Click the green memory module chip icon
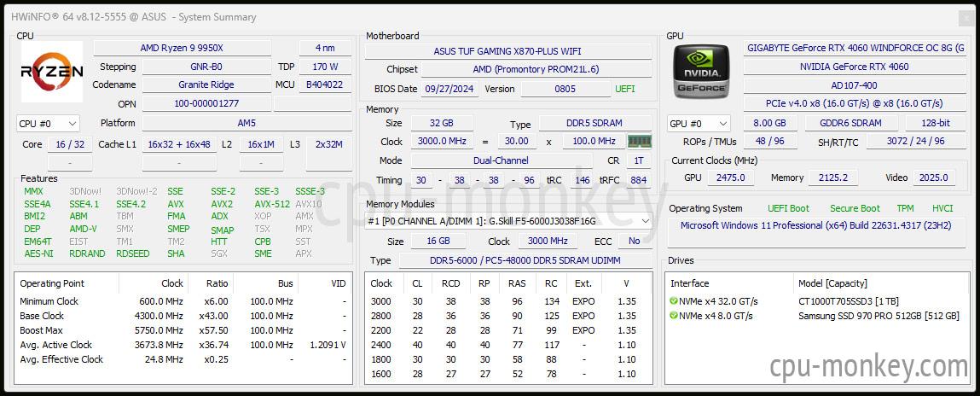The image size is (980, 396). 640,142
